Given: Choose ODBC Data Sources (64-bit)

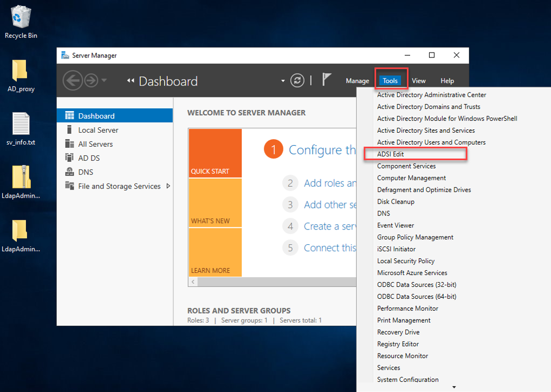Looking at the screenshot, I should click(x=417, y=297).
